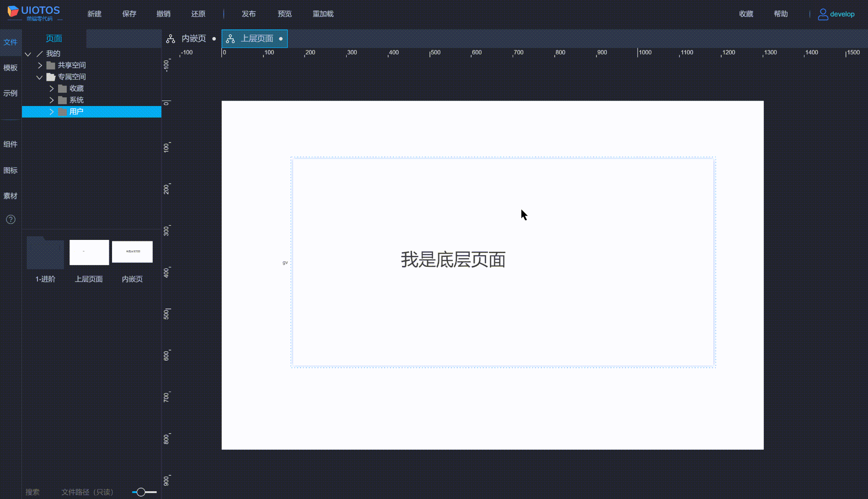Expand the 共享空间 folder
This screenshot has width=868, height=499.
39,65
